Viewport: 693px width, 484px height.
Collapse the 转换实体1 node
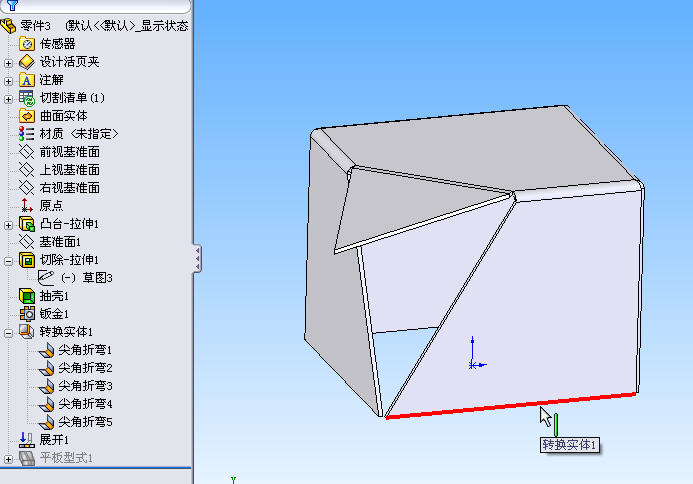point(8,333)
